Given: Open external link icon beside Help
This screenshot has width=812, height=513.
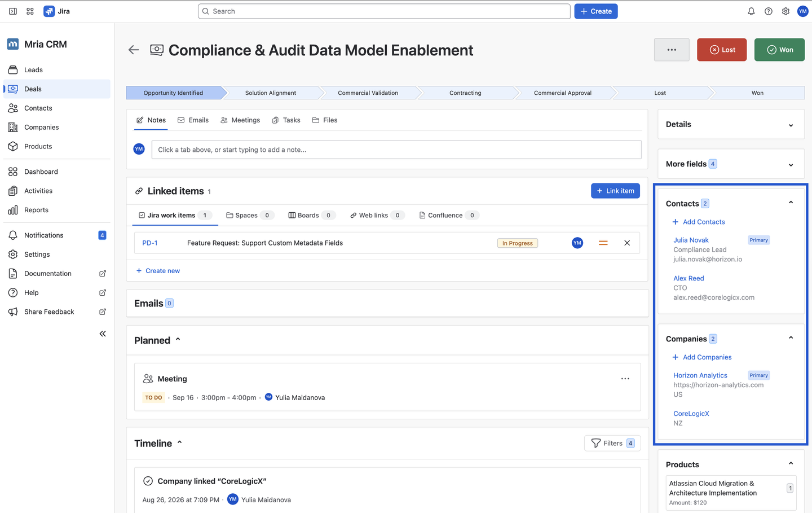Looking at the screenshot, I should (103, 293).
